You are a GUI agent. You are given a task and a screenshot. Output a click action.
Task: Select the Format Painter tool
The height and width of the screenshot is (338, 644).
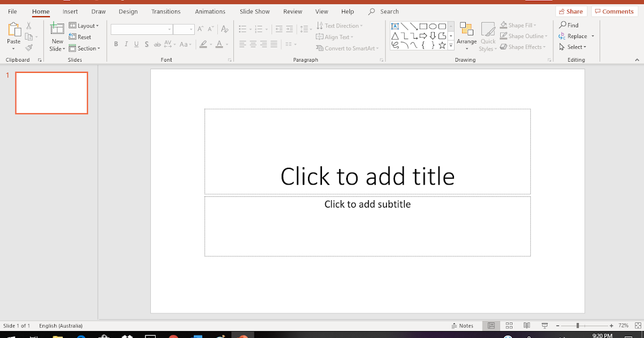(x=29, y=48)
